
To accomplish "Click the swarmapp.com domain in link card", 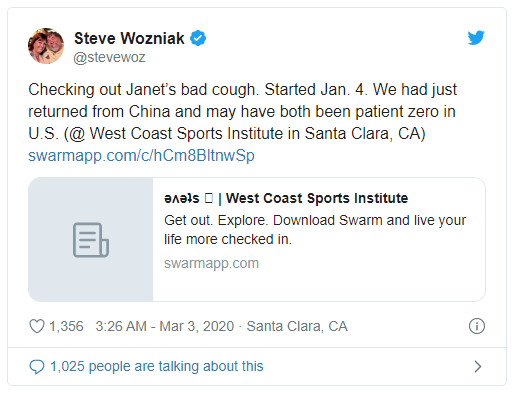I will [x=211, y=263].
